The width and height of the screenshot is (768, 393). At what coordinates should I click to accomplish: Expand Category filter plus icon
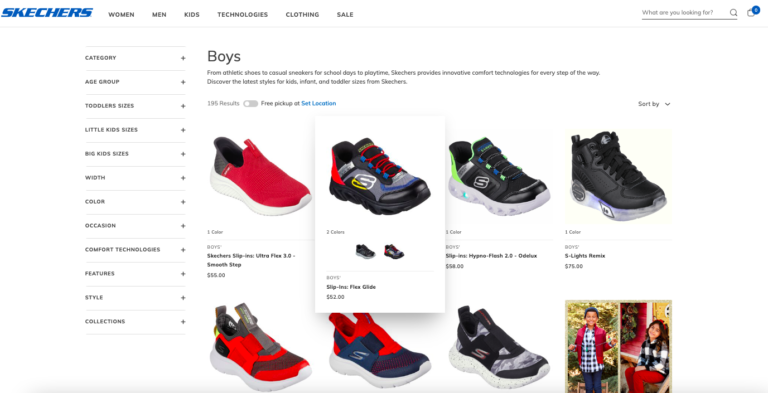coord(183,58)
